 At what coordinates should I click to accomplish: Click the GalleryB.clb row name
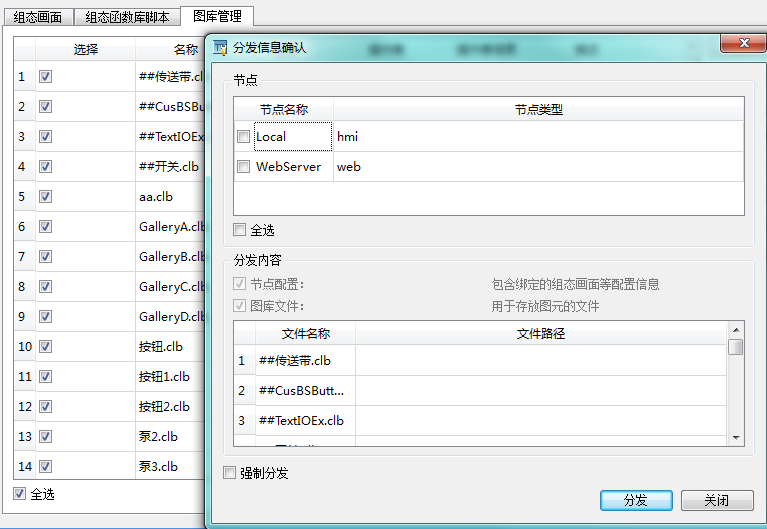[172, 257]
